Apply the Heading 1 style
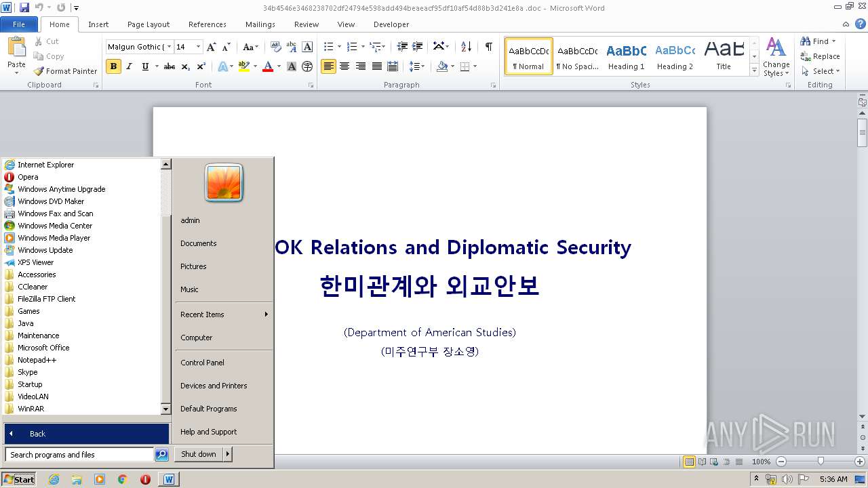The height and width of the screenshot is (488, 868). point(626,56)
